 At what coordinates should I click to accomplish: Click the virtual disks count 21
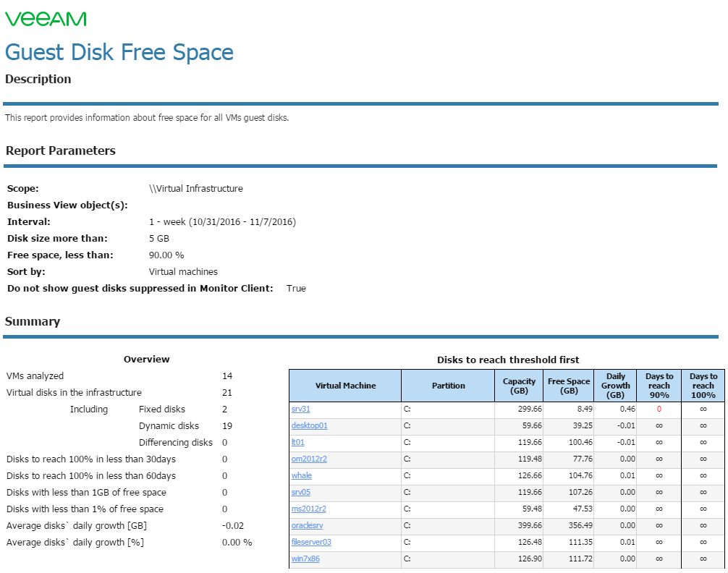(227, 393)
